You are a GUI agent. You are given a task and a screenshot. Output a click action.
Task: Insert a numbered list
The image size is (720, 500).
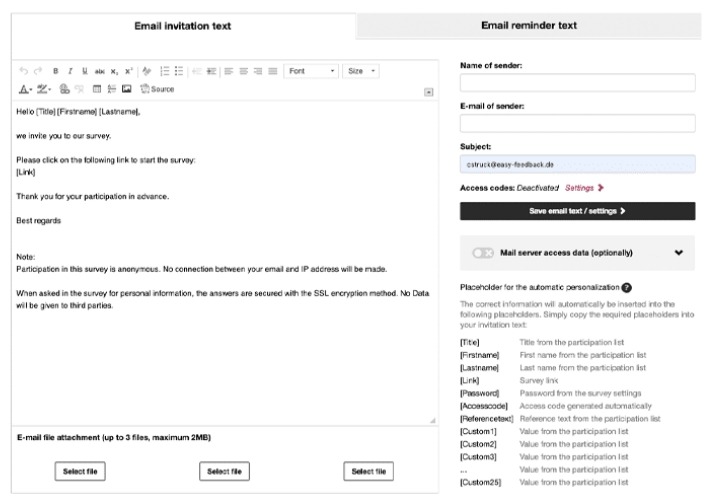tap(164, 71)
